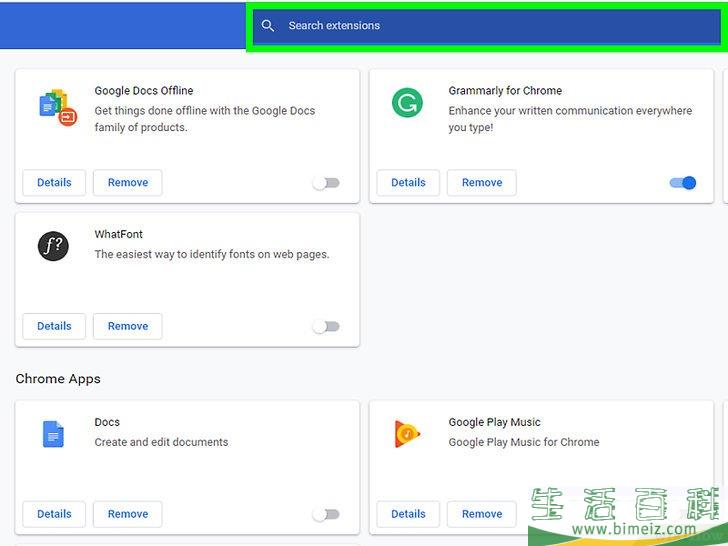Click the Grammarly for Chrome green icon

click(x=407, y=102)
